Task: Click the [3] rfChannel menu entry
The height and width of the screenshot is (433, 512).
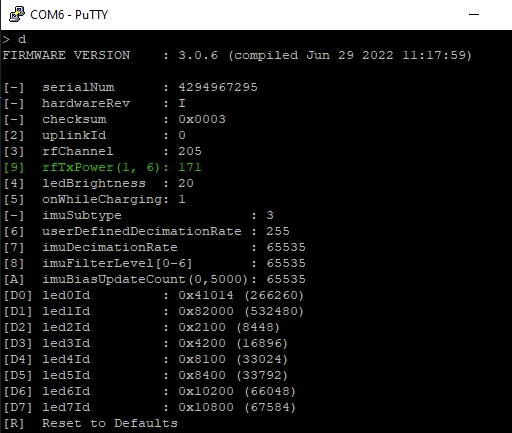Action: point(102,151)
